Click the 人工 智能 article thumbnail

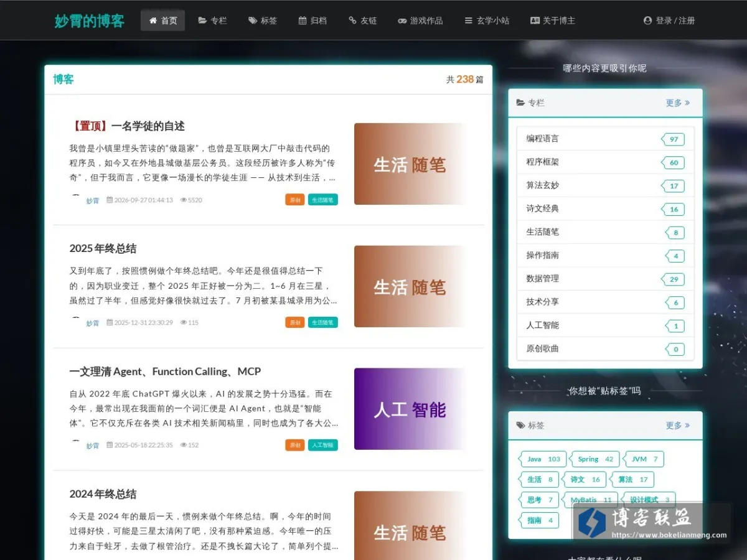point(410,409)
